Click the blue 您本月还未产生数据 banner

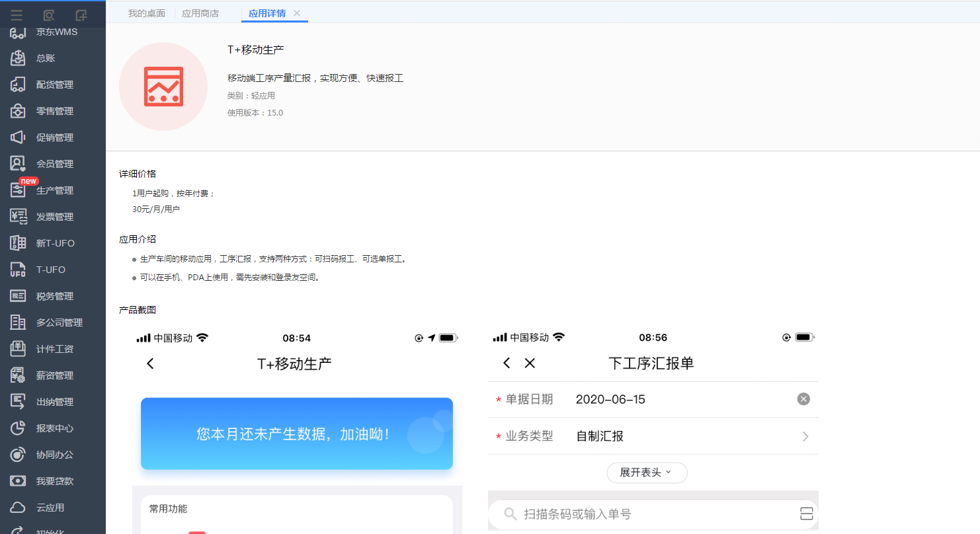297,434
